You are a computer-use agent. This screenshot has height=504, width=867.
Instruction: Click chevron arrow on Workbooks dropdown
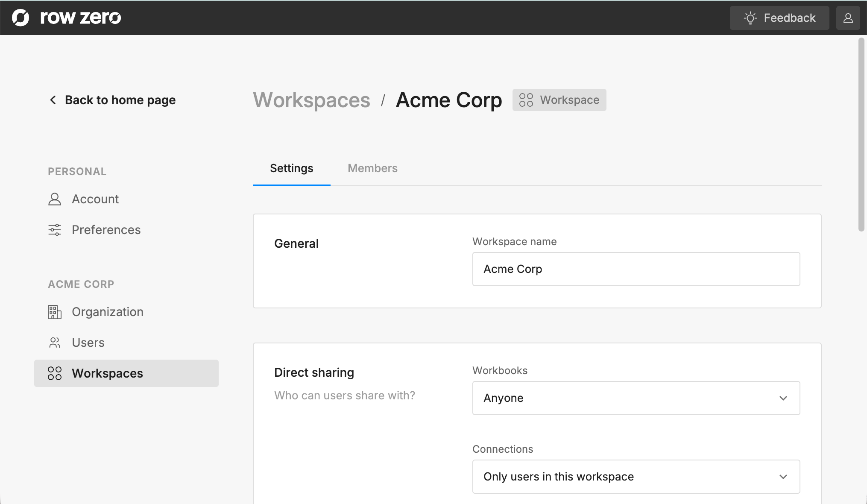[783, 398]
